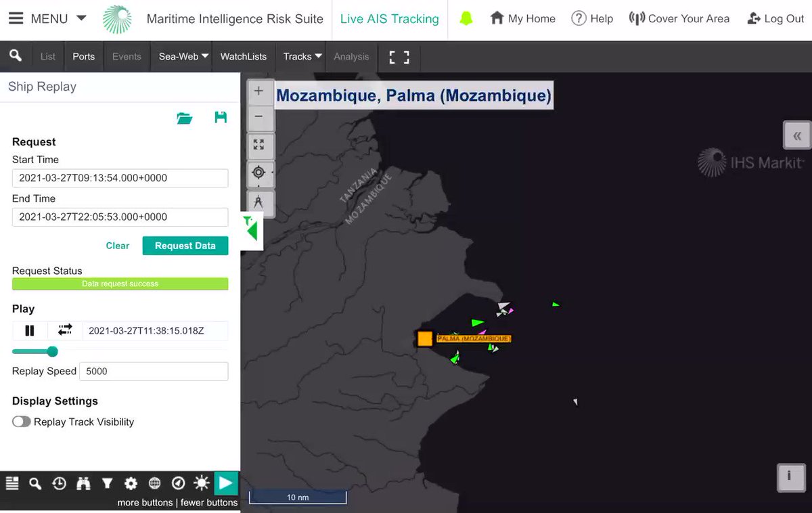The height and width of the screenshot is (513, 812).
Task: Open the Events tab
Action: (127, 57)
